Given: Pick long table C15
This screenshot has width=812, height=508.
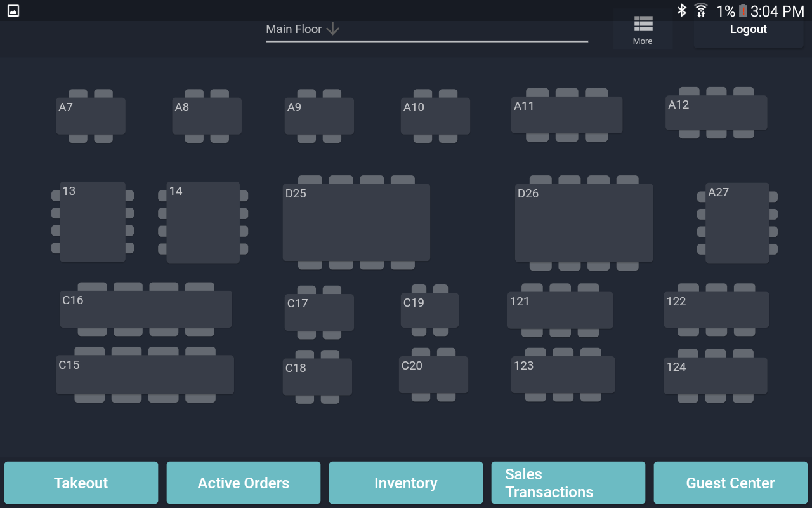Looking at the screenshot, I should click(145, 375).
